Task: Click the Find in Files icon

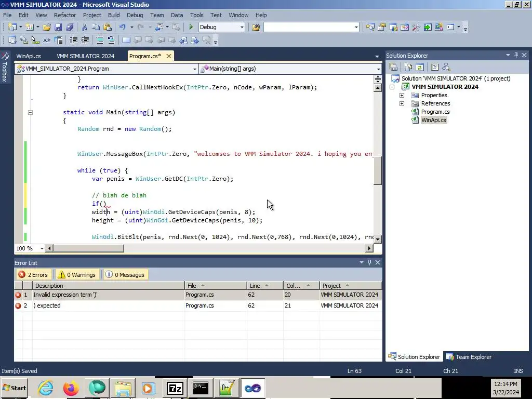Action: pos(256,27)
